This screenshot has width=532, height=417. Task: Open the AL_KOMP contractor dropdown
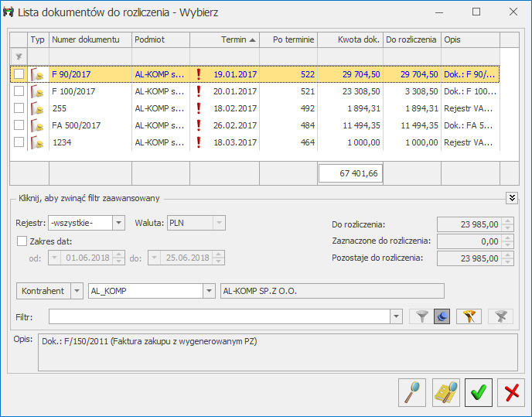[x=209, y=291]
